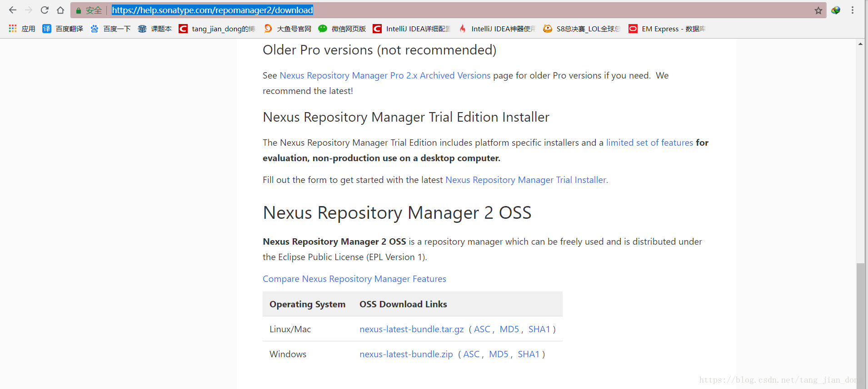Click the Nexus Repository Manager 2 OSS heading
The image size is (868, 389).
pos(397,213)
